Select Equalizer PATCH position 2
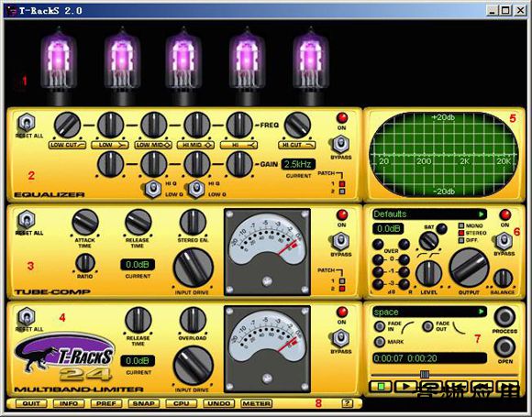Screen dimensions: 532x417 point(342,192)
